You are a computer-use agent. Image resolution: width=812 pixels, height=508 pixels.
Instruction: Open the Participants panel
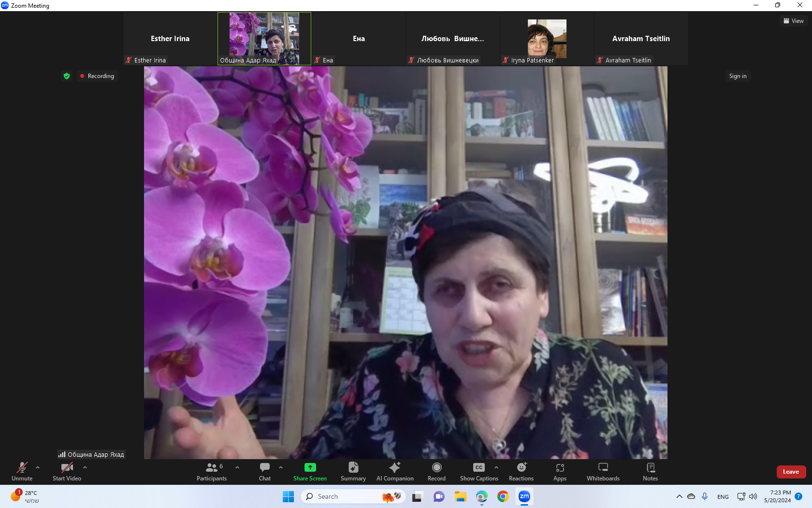pos(211,471)
